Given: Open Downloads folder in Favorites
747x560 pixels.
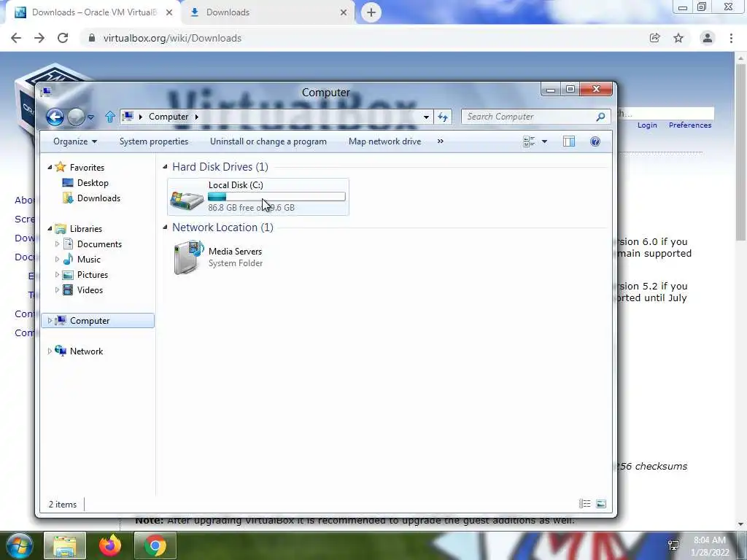Looking at the screenshot, I should point(98,198).
